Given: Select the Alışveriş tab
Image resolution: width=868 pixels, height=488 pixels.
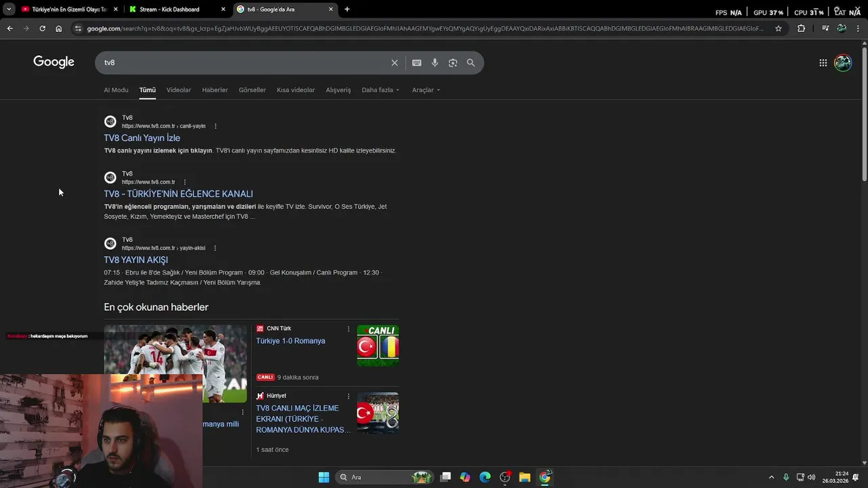Looking at the screenshot, I should [338, 90].
